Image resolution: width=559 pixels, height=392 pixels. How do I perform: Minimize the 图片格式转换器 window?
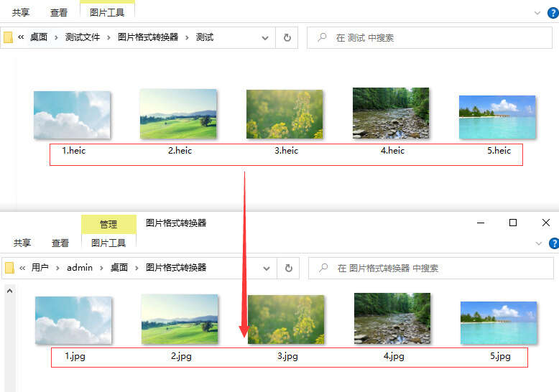[x=481, y=223]
